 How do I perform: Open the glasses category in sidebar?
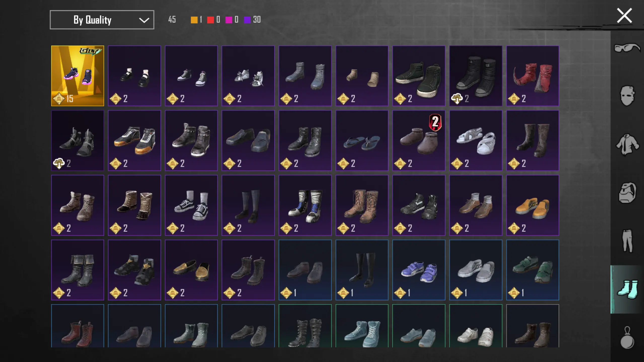[x=627, y=48]
